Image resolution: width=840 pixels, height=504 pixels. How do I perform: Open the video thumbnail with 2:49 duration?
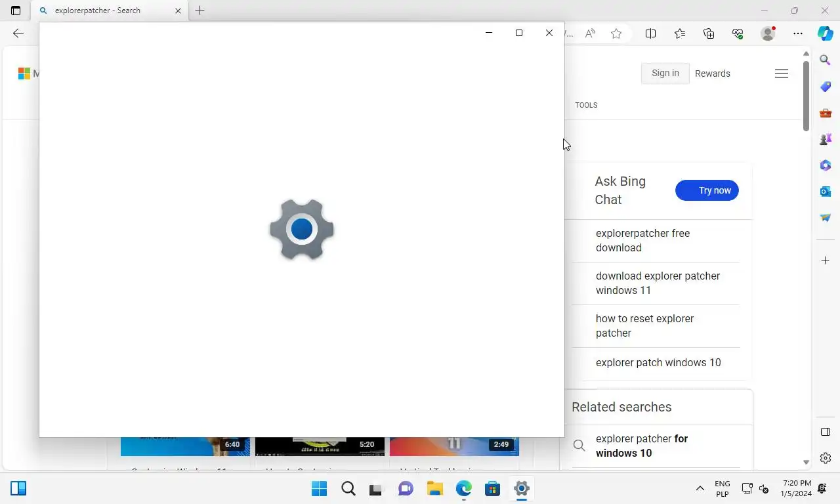(454, 446)
